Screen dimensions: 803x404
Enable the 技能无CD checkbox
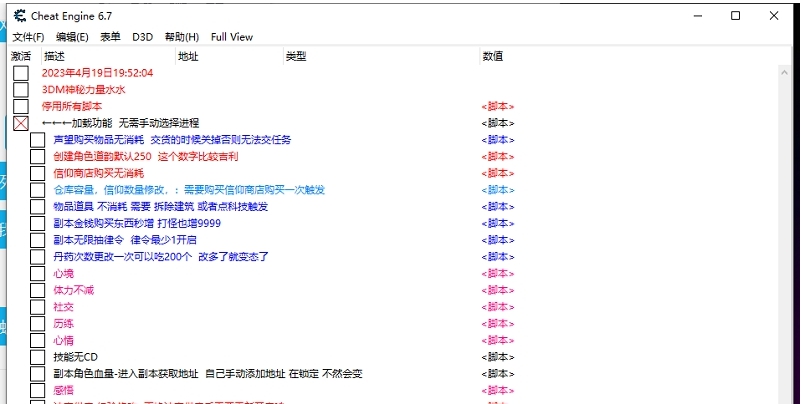tap(37, 357)
